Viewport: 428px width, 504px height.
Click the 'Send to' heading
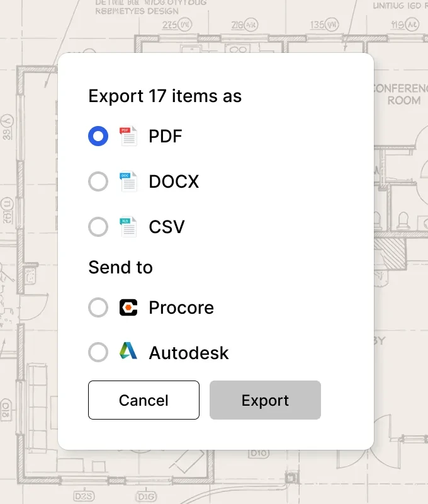120,267
